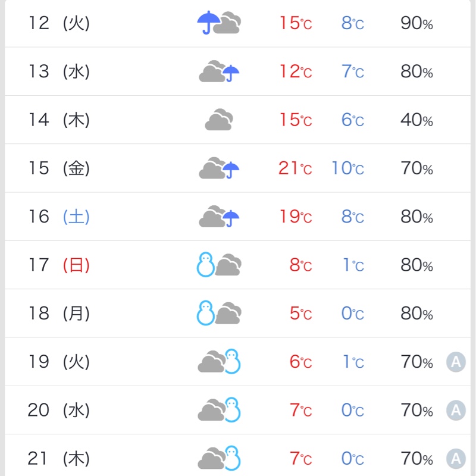
Task: Click the cloud-snowman icon for 20 (水)
Action: click(219, 409)
